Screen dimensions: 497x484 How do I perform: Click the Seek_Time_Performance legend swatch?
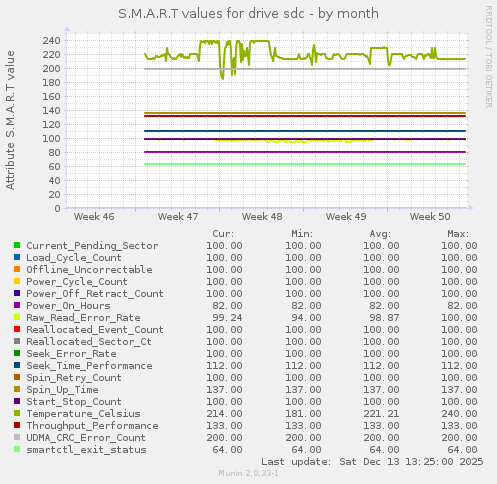tap(17, 365)
